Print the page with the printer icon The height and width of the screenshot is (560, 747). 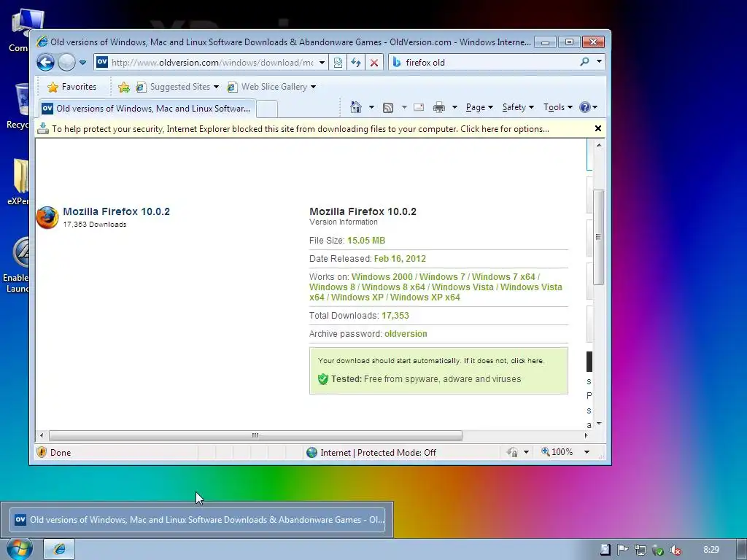(x=438, y=107)
